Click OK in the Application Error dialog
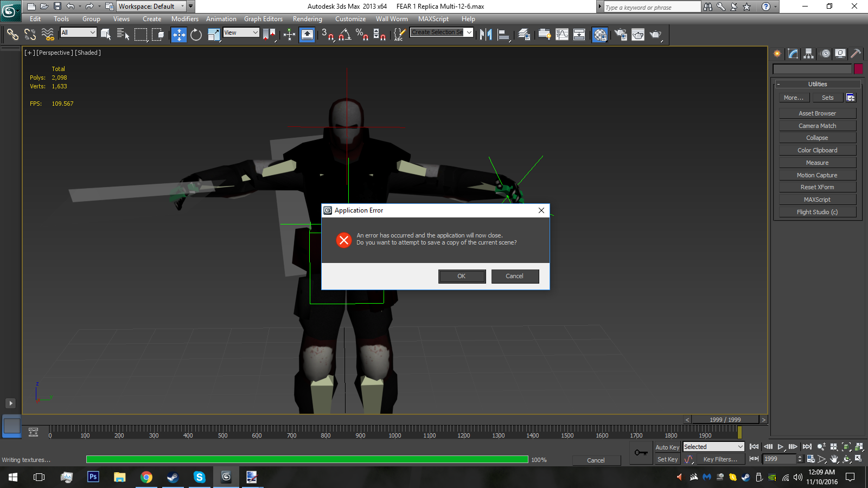 462,276
